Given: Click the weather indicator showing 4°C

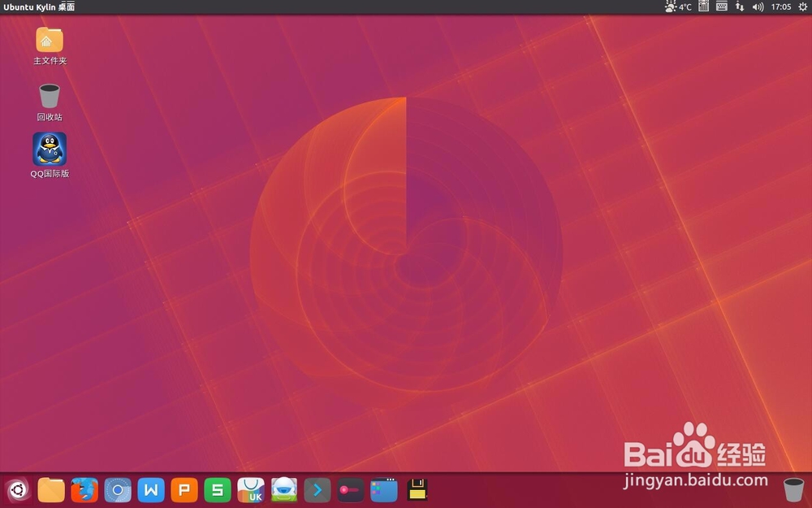Looking at the screenshot, I should click(x=676, y=7).
